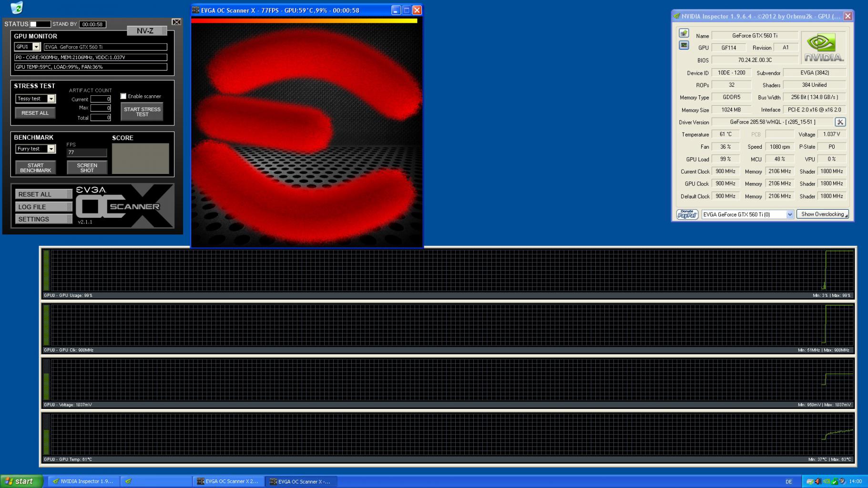Click the Voltage value 1.037 V
Screen dimensions: 868x488
pyautogui.click(x=832, y=134)
